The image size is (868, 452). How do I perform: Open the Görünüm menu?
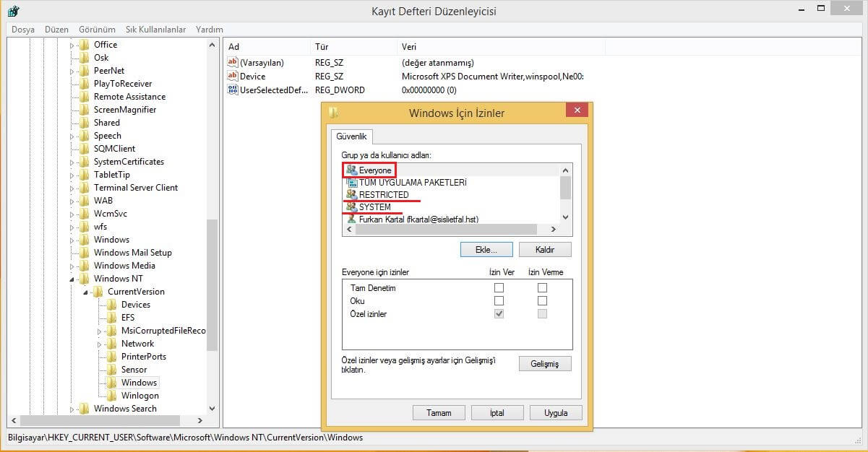pos(97,30)
